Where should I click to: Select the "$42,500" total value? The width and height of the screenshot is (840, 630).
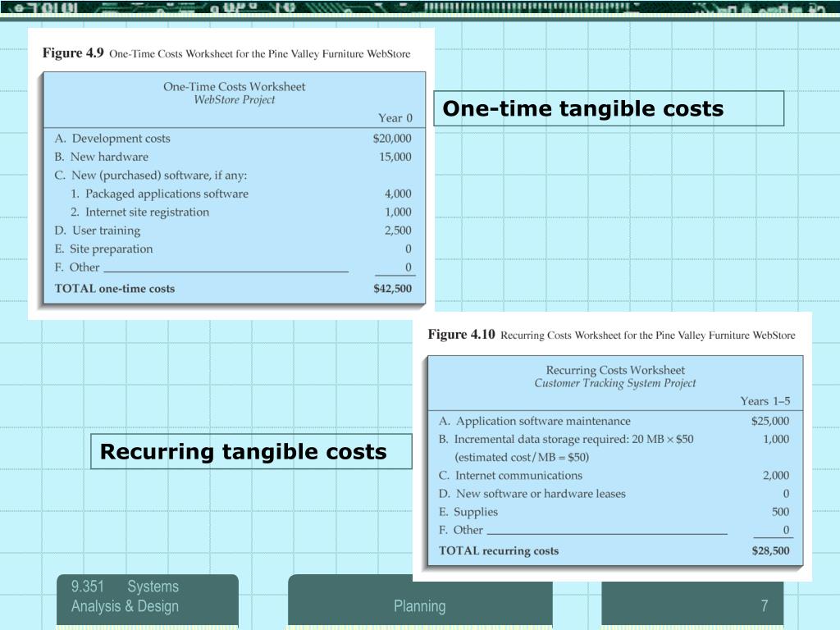393,288
